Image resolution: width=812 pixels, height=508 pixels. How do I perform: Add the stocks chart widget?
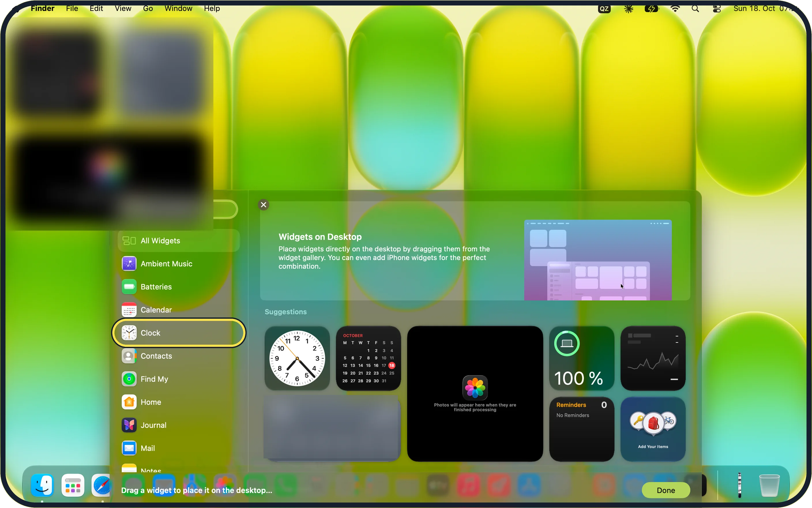(x=653, y=358)
